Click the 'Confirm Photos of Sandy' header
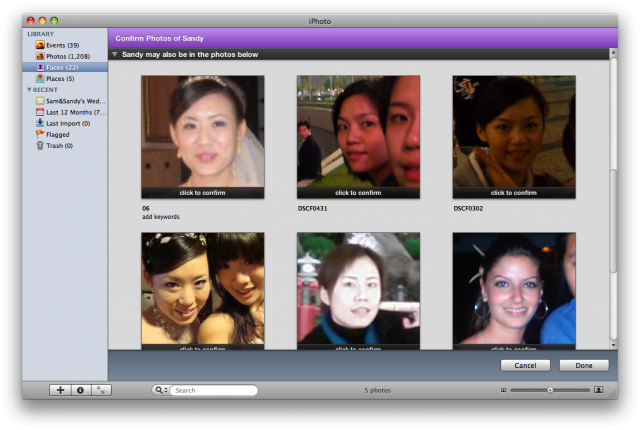640x430 pixels. [x=159, y=38]
